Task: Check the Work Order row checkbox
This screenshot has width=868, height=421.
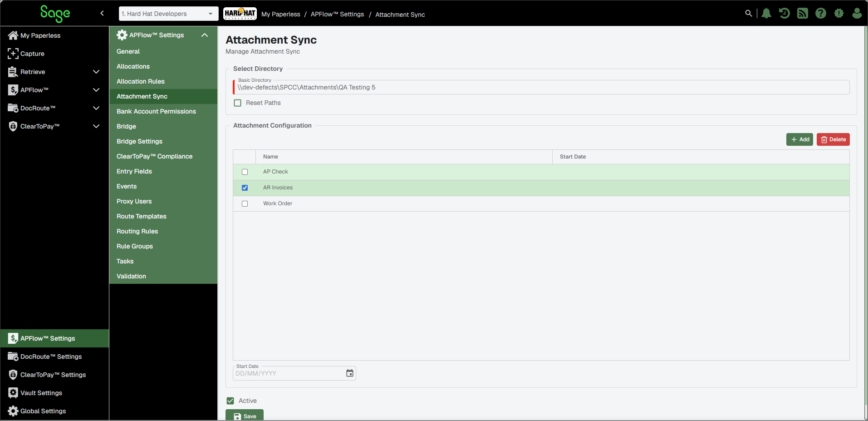Action: pyautogui.click(x=245, y=204)
